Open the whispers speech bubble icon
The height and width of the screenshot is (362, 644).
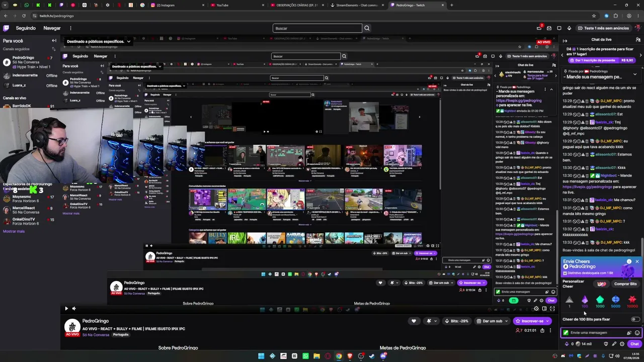click(x=559, y=28)
